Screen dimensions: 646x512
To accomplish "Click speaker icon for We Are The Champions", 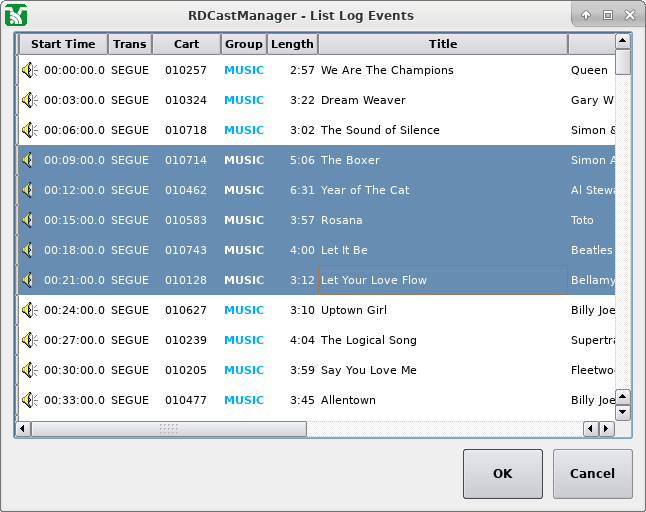I will pyautogui.click(x=29, y=70).
